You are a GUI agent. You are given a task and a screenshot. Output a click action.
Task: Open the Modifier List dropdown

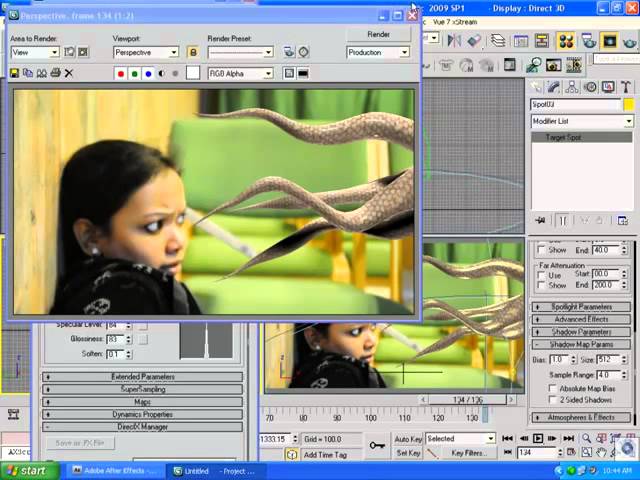tap(582, 121)
